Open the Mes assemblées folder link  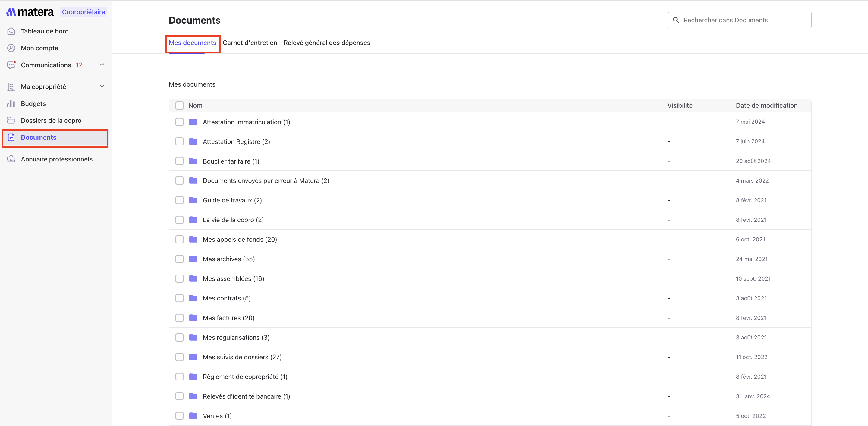point(233,278)
